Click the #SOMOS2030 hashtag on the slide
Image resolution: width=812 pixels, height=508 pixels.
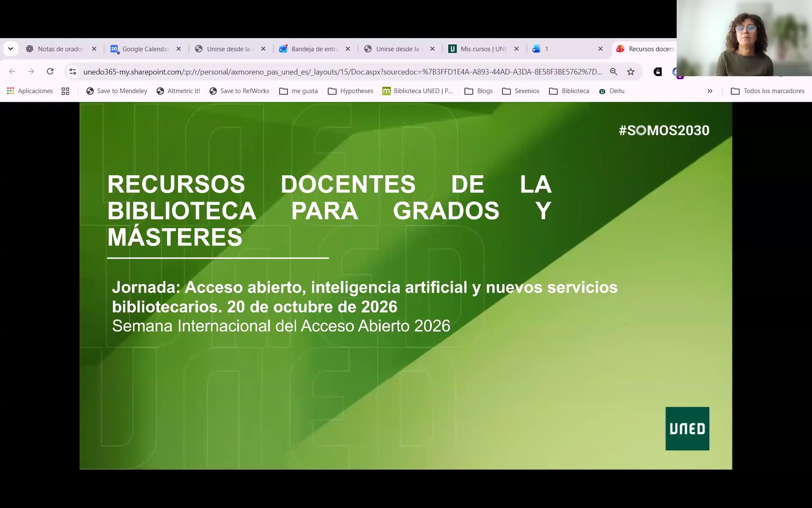(664, 130)
